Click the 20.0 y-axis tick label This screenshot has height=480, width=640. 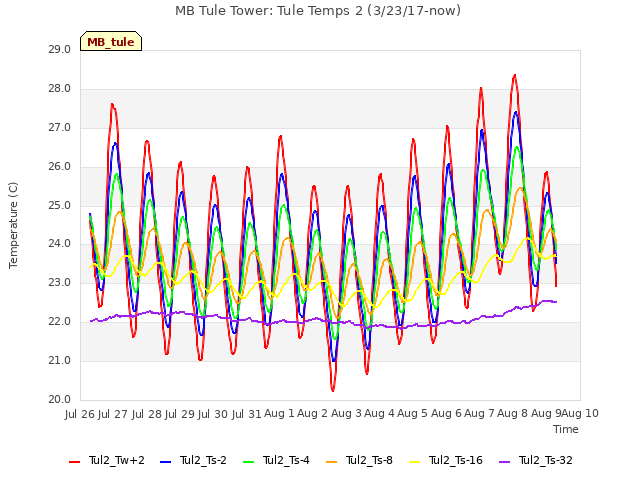point(59,399)
